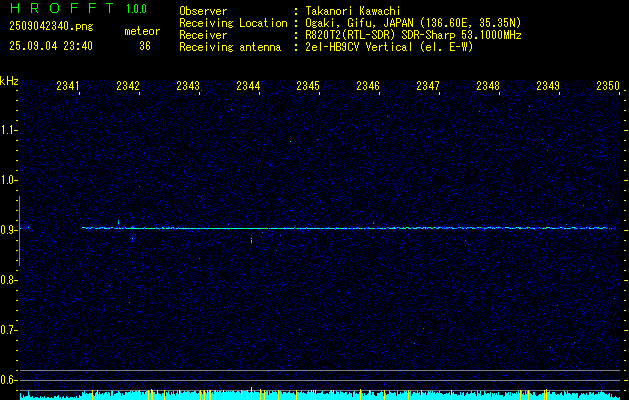Click time marker 2346
Screen dimensions: 629x400
click(368, 85)
